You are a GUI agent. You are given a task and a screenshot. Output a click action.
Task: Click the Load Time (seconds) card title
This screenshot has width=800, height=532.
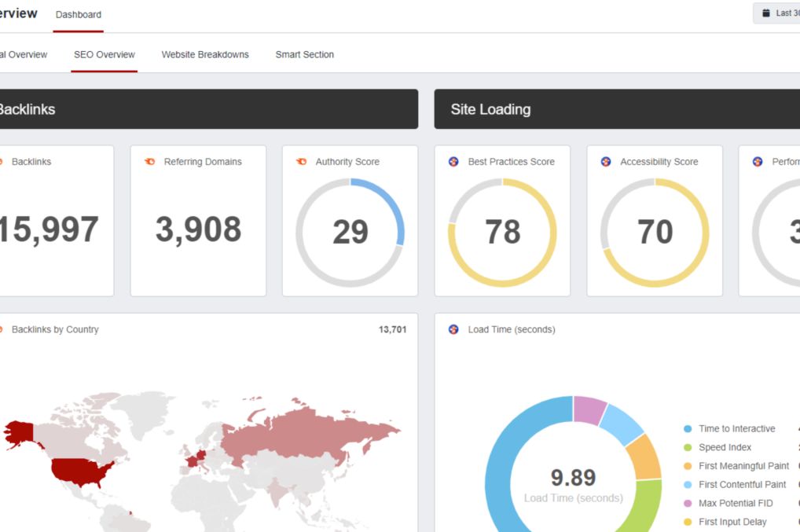(512, 329)
